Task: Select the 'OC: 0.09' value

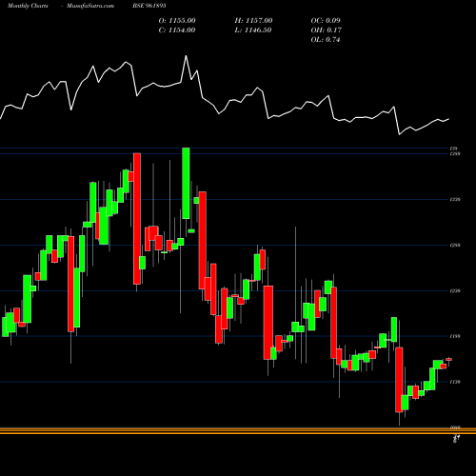Action: (326, 21)
